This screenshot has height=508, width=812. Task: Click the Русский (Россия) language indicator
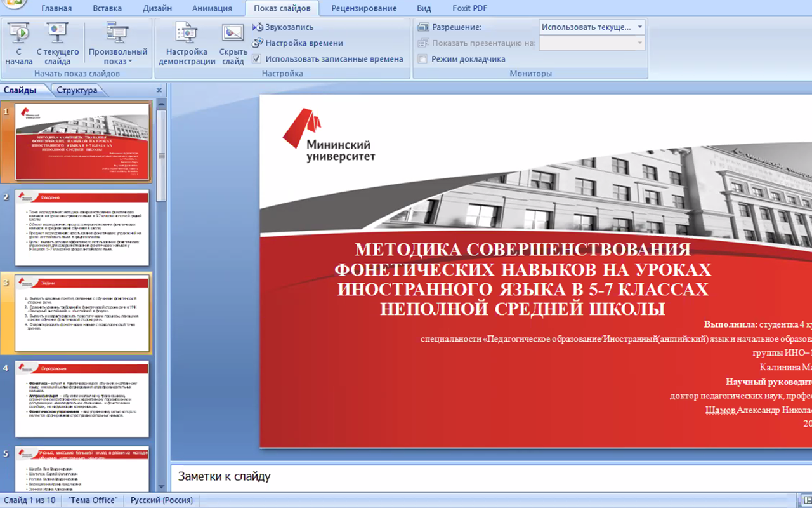click(x=162, y=500)
